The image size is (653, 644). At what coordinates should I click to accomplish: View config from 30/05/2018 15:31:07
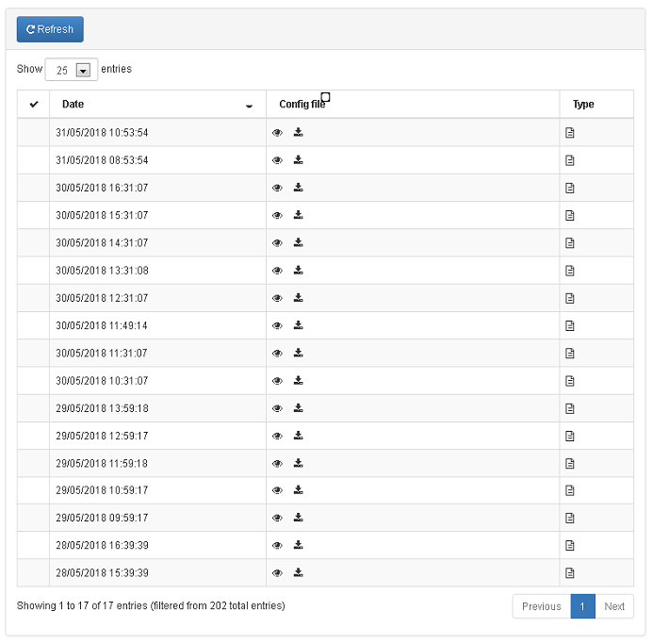(277, 215)
